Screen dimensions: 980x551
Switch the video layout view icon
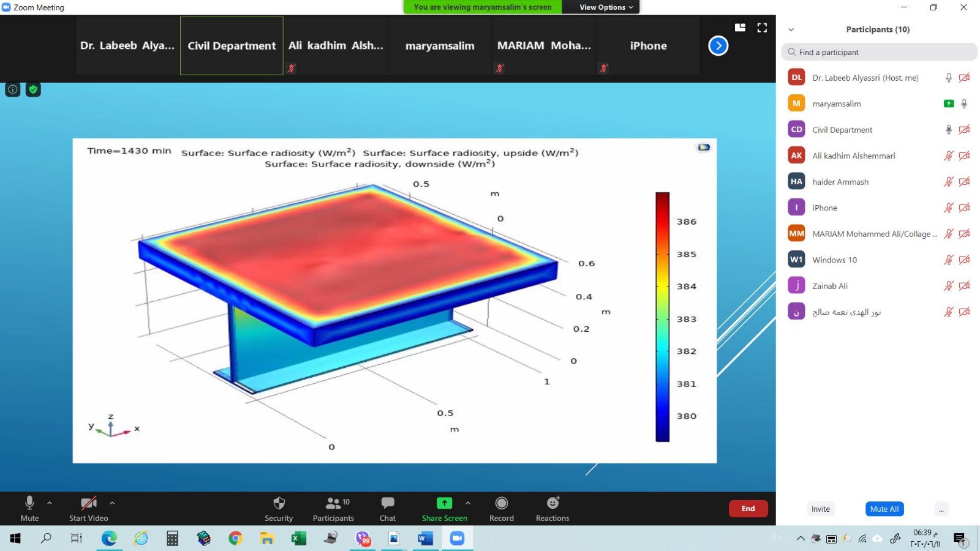(741, 28)
